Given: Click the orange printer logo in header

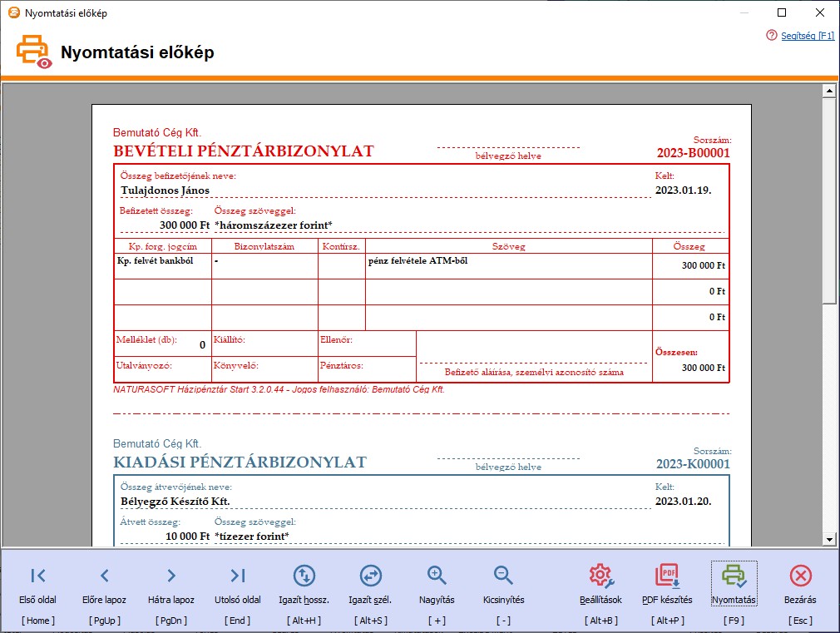Looking at the screenshot, I should [32, 51].
